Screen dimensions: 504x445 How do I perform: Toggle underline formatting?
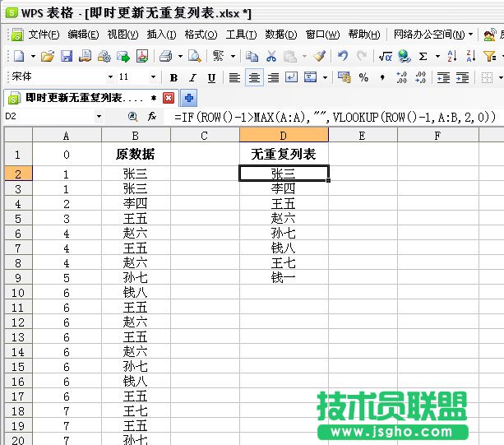pyautogui.click(x=211, y=77)
